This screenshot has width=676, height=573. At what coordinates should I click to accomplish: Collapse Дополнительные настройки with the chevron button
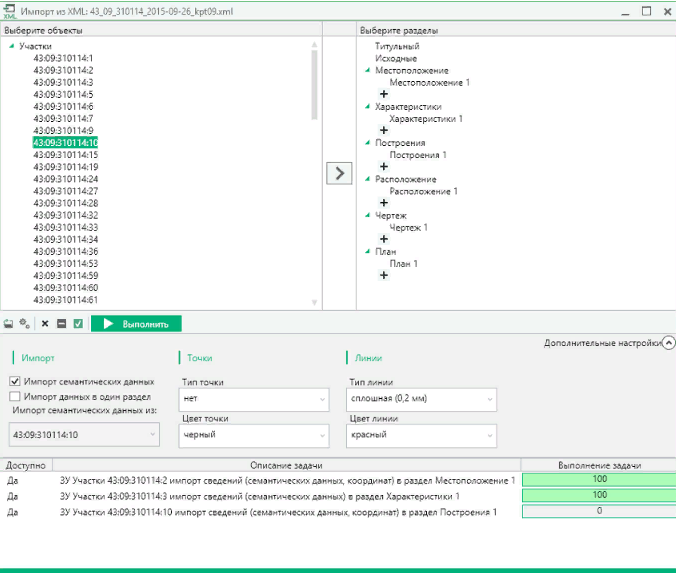coord(668,342)
